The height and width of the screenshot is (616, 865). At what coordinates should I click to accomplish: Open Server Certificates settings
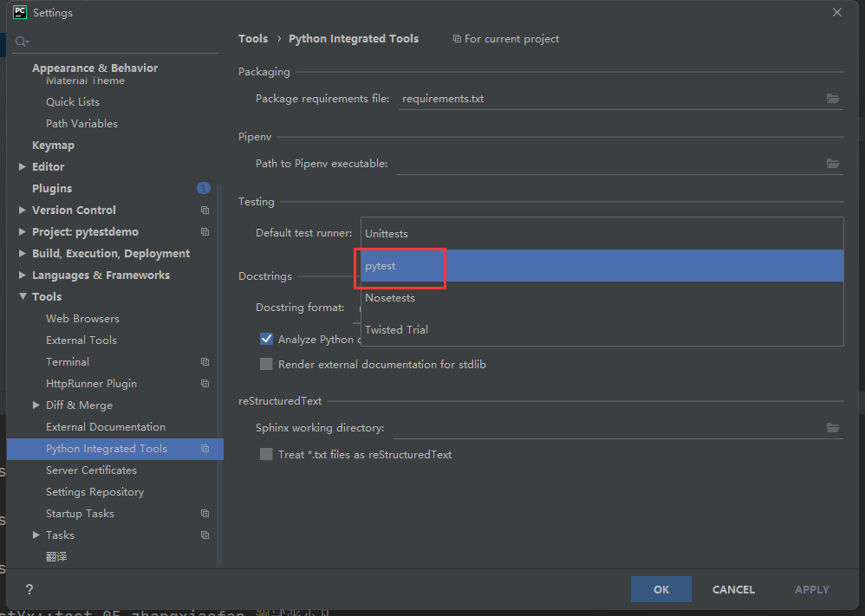92,470
